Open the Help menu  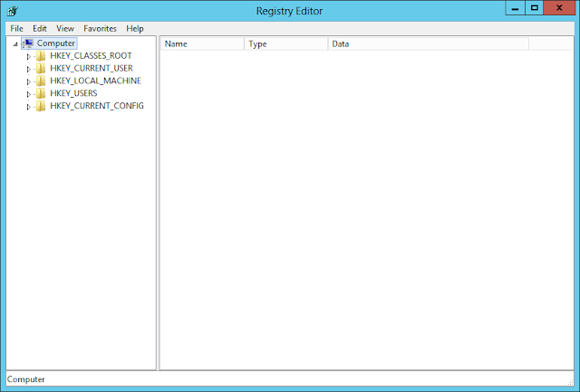(135, 28)
